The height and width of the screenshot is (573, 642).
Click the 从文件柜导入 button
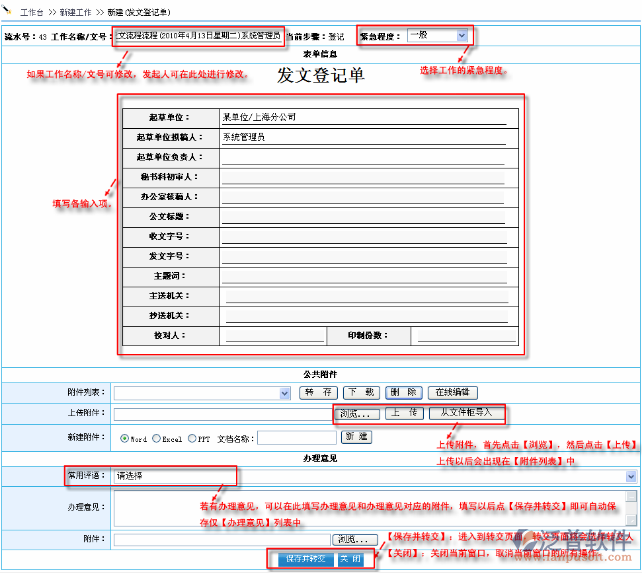(x=466, y=412)
